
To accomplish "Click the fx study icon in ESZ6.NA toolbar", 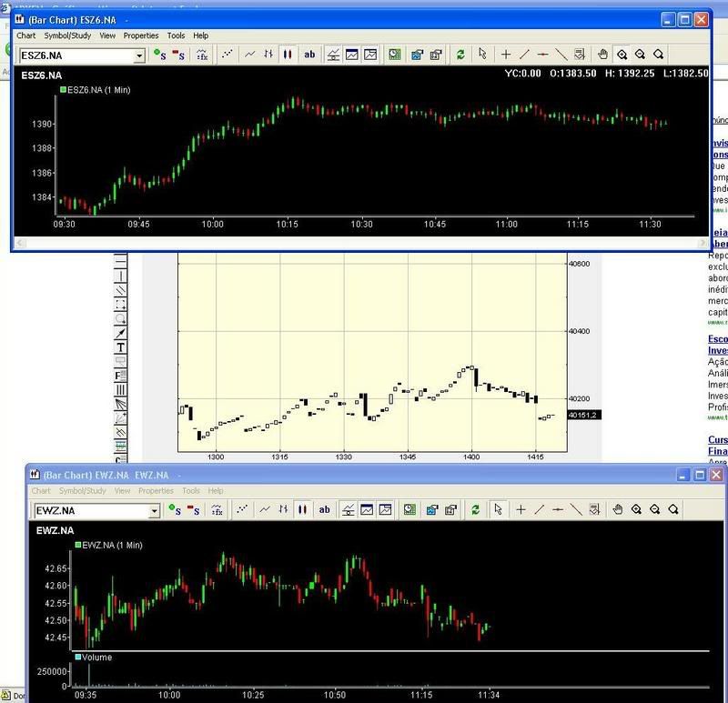I will [202, 55].
